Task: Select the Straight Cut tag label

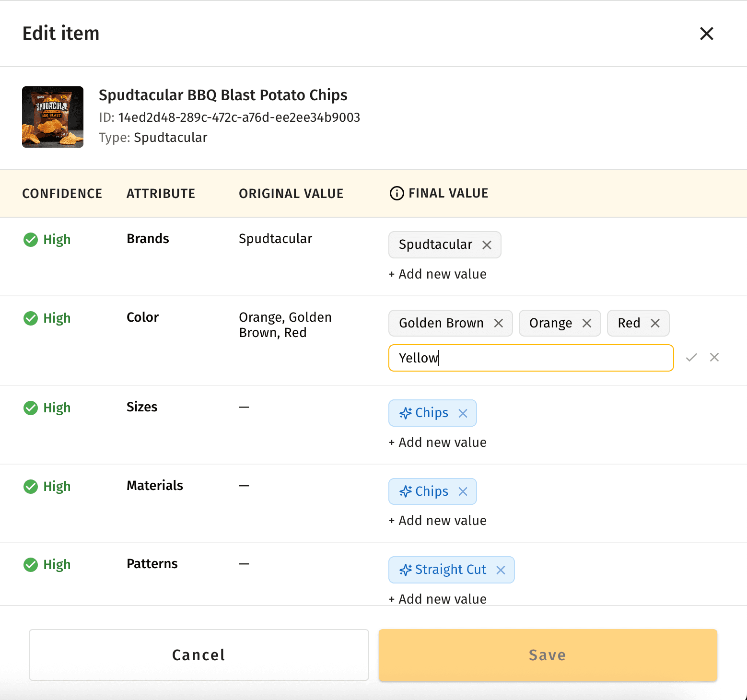Action: click(x=451, y=570)
